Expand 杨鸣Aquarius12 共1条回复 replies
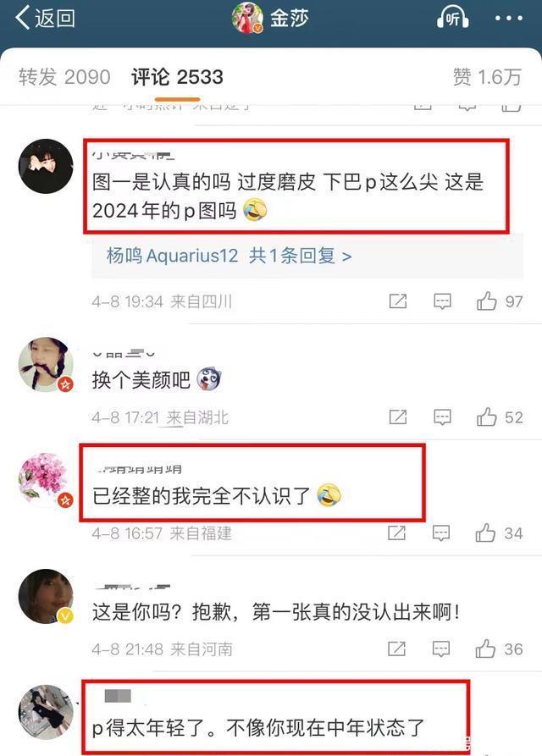The height and width of the screenshot is (756, 542). (229, 256)
